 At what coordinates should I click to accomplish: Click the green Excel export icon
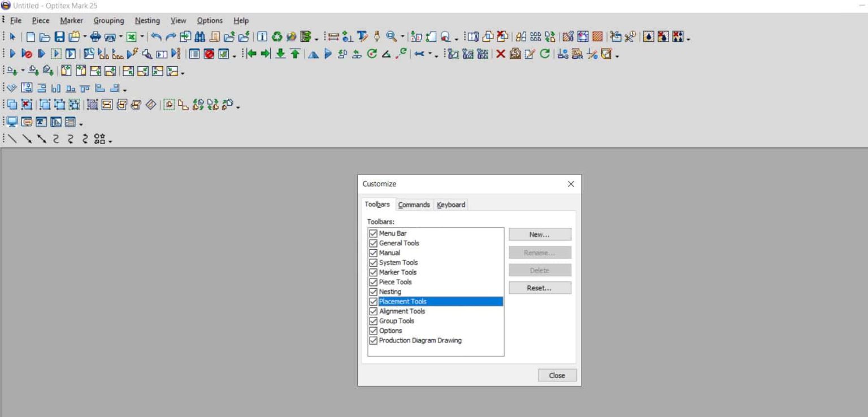coord(131,37)
